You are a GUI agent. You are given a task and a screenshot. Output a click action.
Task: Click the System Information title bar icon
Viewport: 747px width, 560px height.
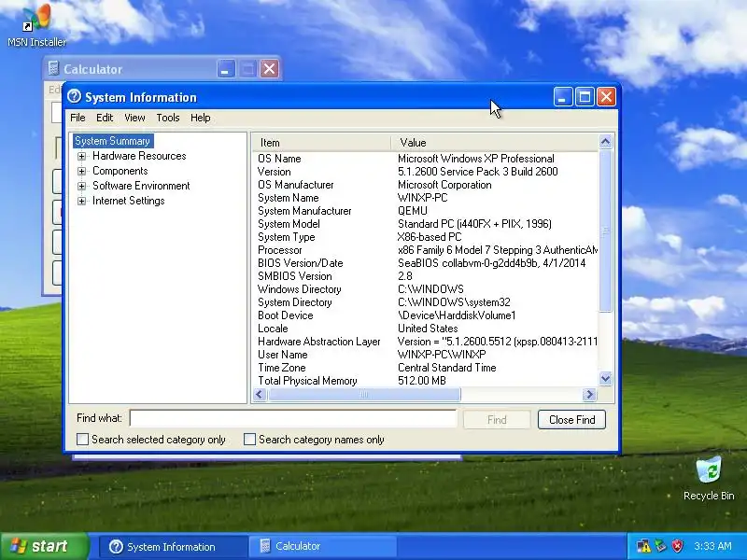[x=75, y=97]
